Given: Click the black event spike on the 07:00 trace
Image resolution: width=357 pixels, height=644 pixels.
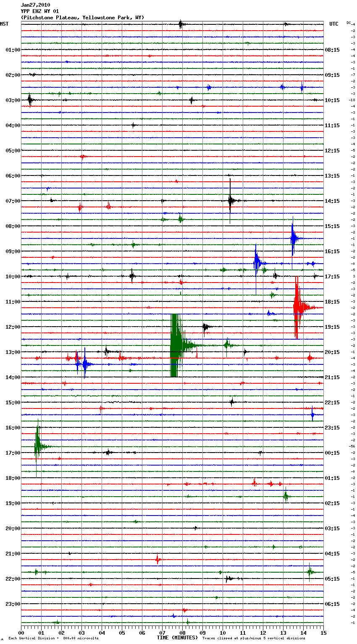Looking at the screenshot, I should (231, 201).
